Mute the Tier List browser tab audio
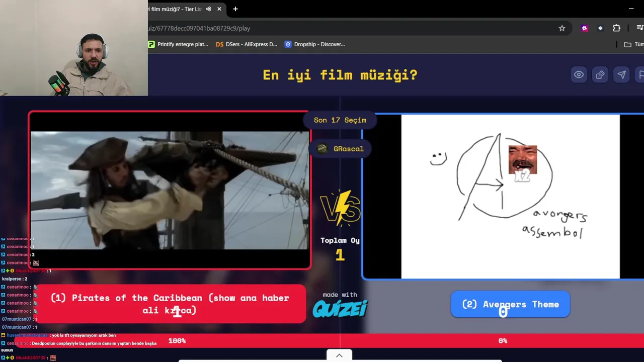This screenshot has height=362, width=644. 208,9
